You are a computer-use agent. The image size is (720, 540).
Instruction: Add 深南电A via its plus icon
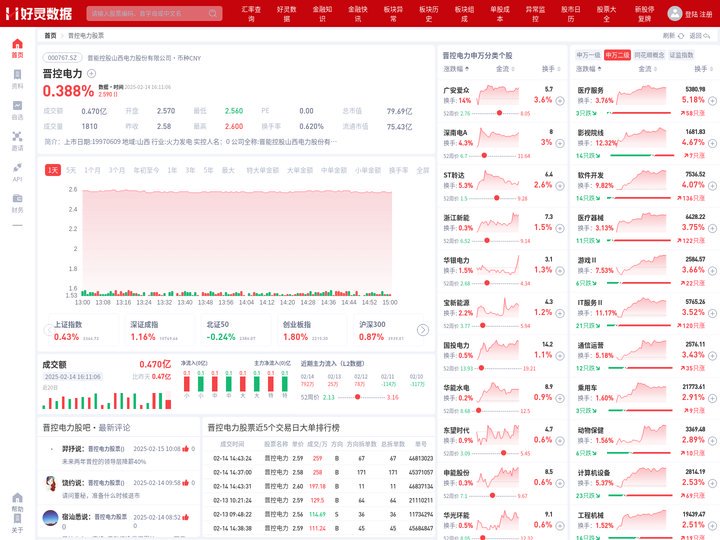tap(560, 143)
